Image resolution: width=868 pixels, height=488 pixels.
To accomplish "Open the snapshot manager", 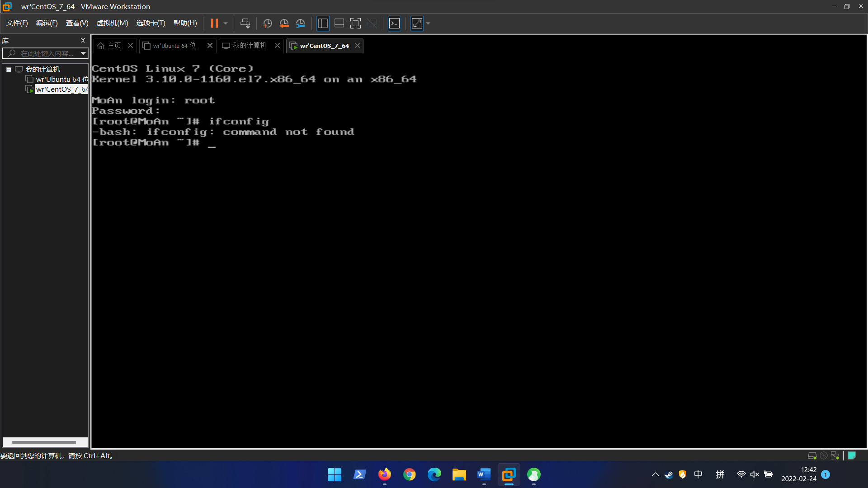I will [301, 23].
